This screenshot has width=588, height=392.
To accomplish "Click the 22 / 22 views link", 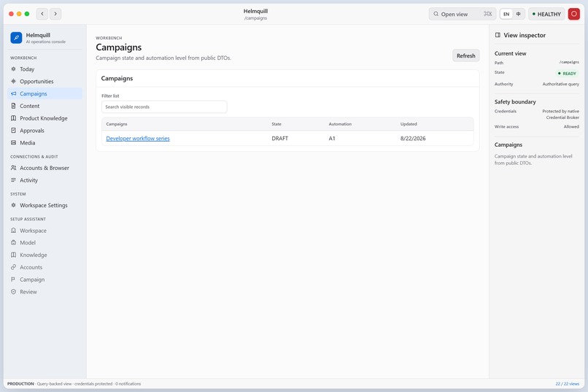I will pos(567,384).
